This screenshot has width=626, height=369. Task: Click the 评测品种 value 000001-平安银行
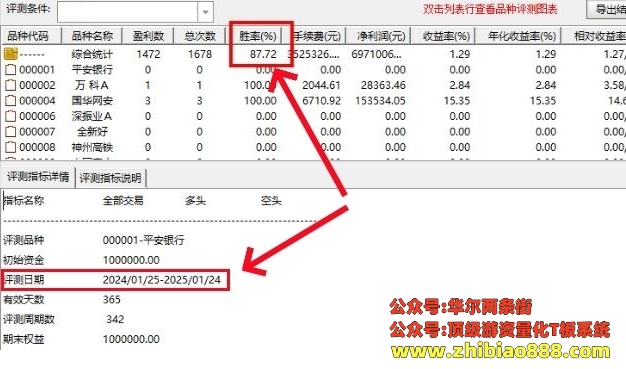(x=143, y=240)
